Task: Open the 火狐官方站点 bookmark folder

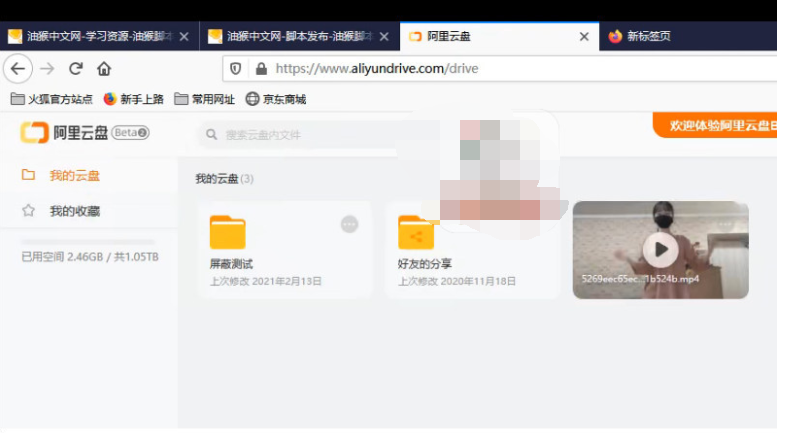Action: pyautogui.click(x=52, y=99)
